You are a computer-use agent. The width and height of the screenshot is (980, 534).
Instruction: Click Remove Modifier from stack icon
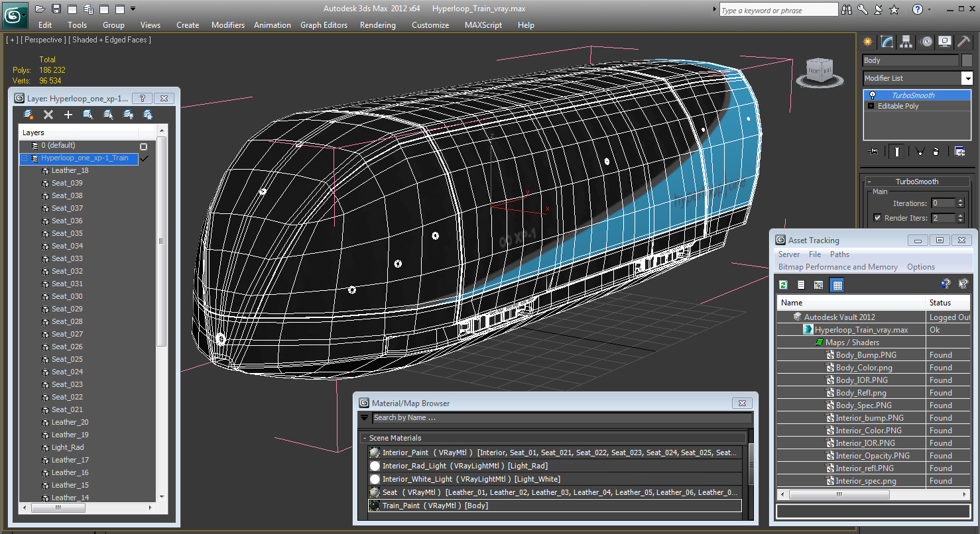point(936,151)
